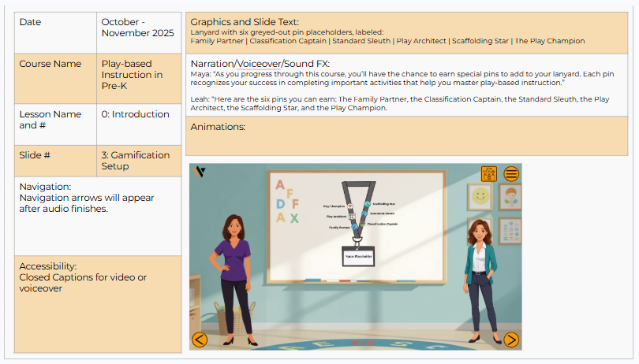This screenshot has height=364, width=639.
Task: Click the "Accessibility:" heading
Action: coord(47,266)
